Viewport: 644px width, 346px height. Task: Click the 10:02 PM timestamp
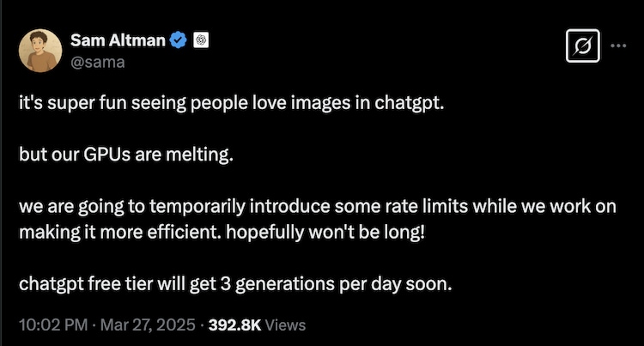50,325
